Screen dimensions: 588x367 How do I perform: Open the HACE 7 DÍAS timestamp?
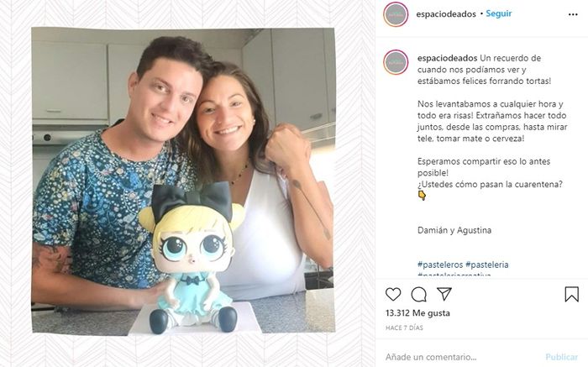click(x=404, y=328)
